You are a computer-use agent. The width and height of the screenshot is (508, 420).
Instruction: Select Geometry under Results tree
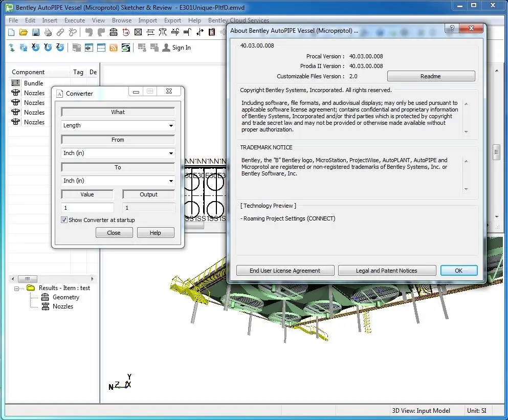66,297
